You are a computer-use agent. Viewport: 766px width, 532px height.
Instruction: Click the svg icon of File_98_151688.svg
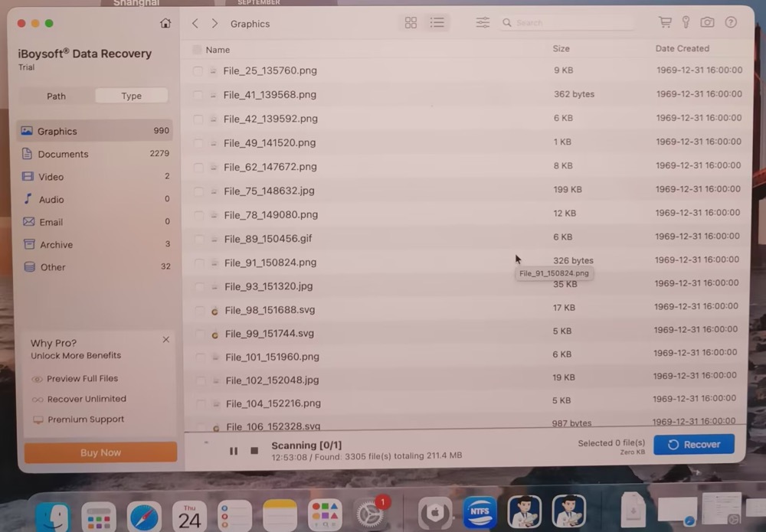point(214,311)
